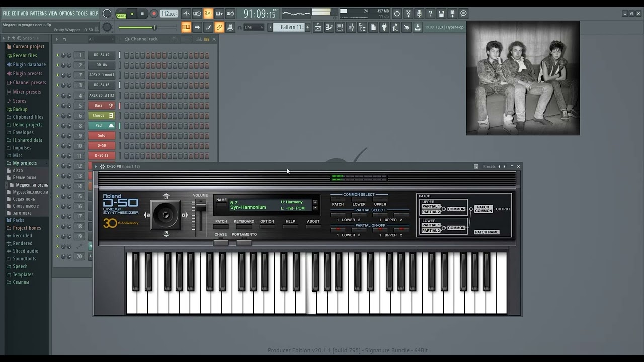
Task: Open the Channel rack view icon
Action: click(x=340, y=27)
